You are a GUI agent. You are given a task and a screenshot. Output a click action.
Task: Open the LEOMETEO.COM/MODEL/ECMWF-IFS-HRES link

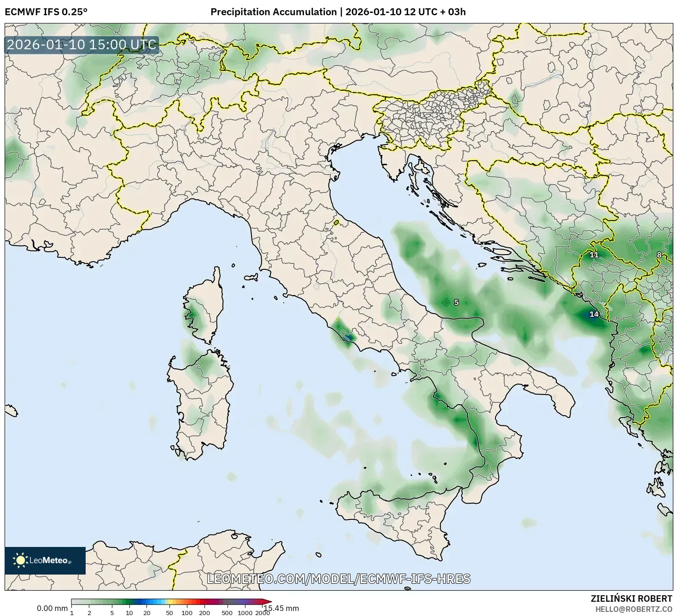(340, 580)
